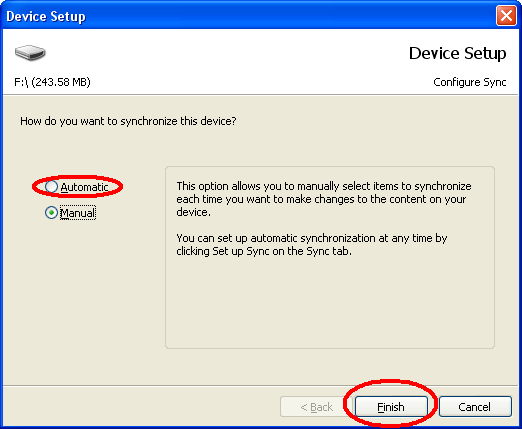Go back with the Back button
The image size is (522, 429).
pyautogui.click(x=316, y=407)
